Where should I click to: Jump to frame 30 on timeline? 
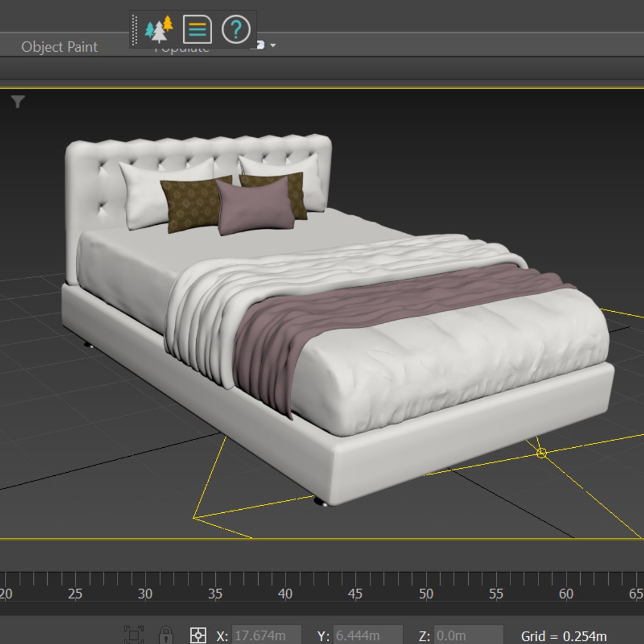click(x=145, y=593)
